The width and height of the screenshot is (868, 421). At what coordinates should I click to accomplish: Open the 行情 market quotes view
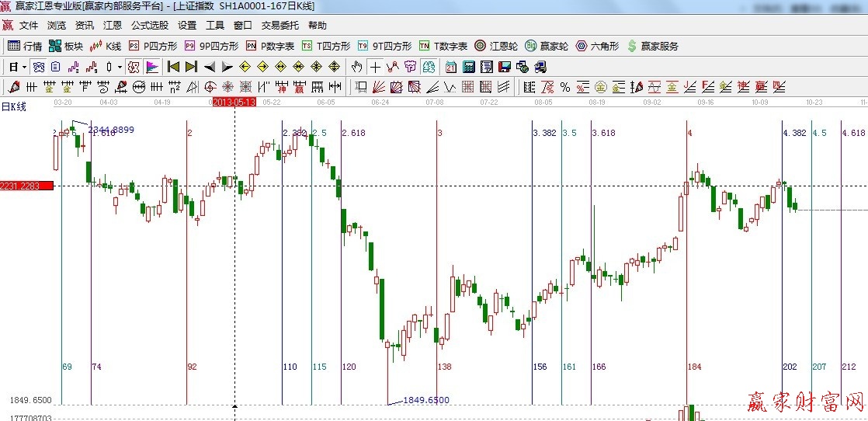point(24,46)
